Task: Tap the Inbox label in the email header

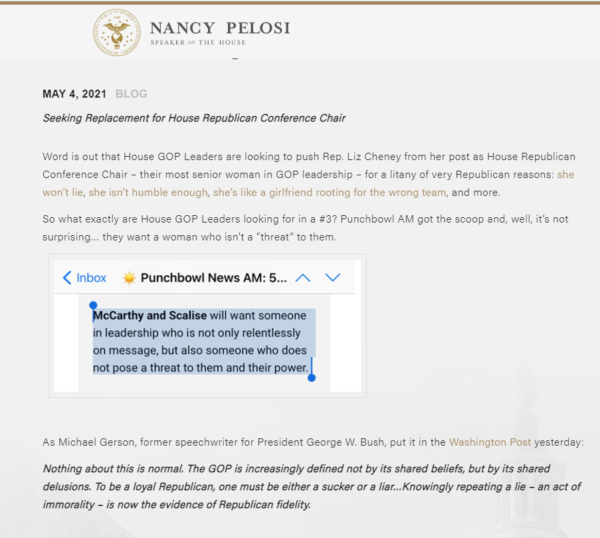Action: [x=91, y=278]
